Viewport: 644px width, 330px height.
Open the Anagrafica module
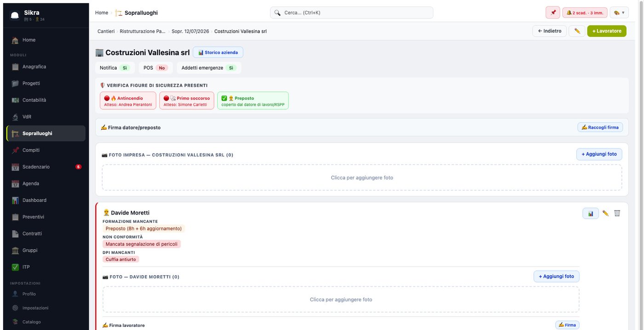[46, 67]
